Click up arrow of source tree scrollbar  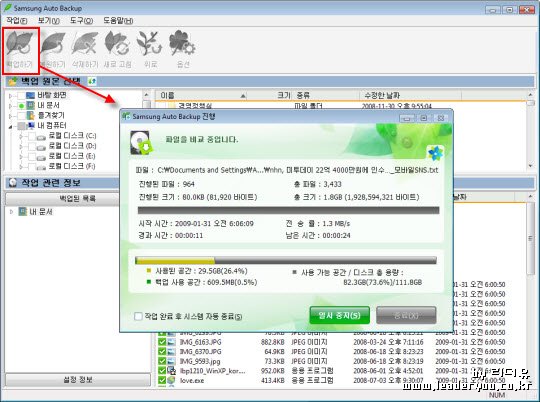tap(146, 95)
